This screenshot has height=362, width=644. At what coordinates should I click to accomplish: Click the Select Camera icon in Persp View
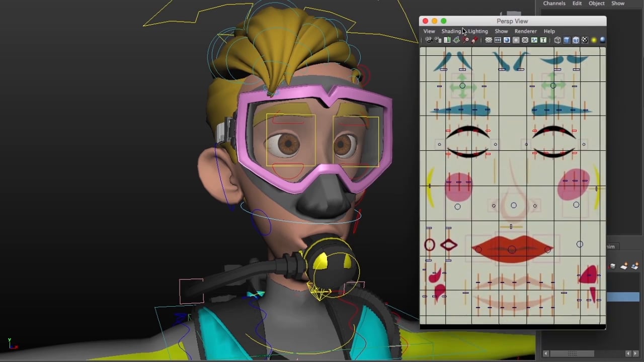coord(429,40)
